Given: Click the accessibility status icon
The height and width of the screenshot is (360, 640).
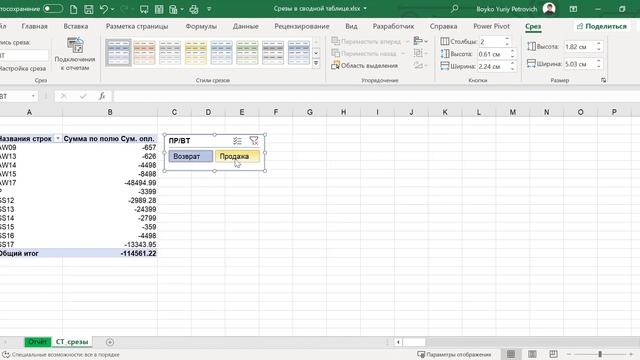Looking at the screenshot, I should point(6,355).
